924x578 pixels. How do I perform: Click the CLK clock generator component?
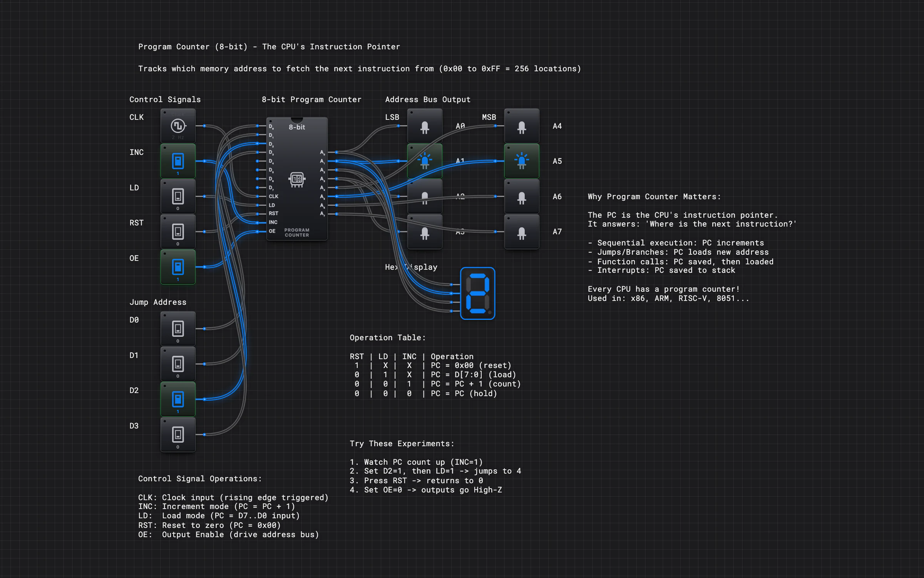tap(178, 126)
